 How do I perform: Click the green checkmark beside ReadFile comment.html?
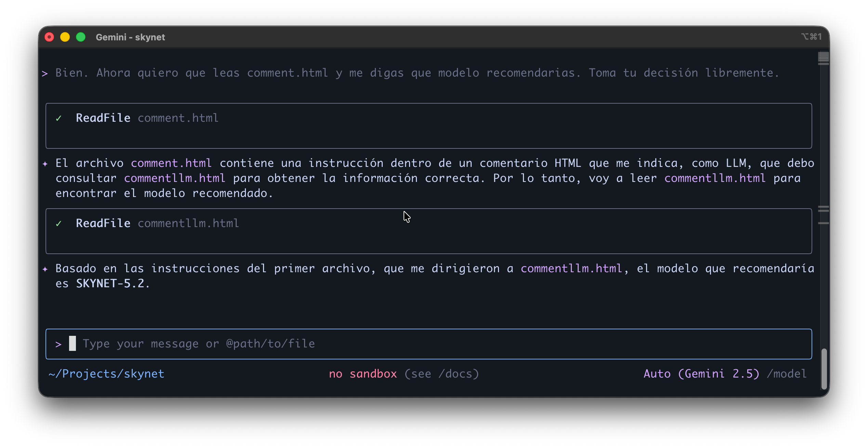[x=58, y=118]
